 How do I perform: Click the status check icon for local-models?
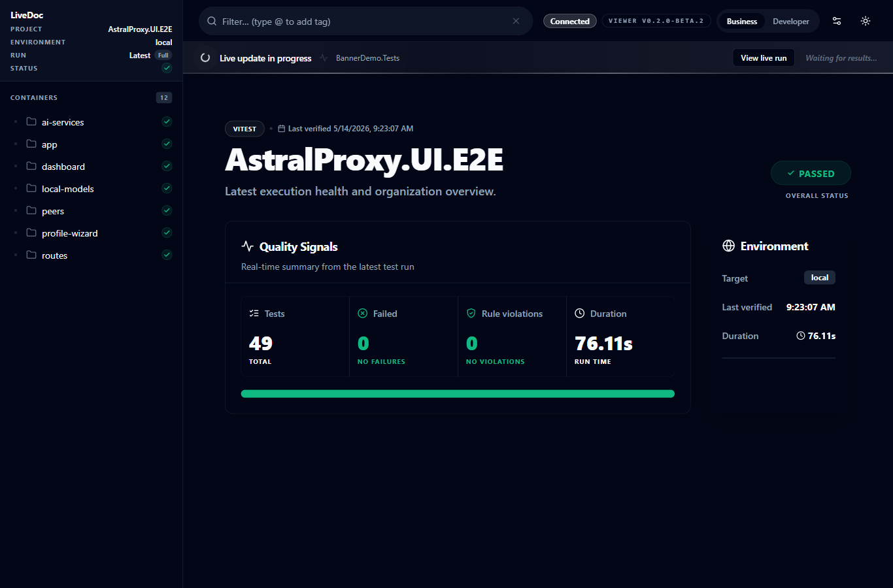coord(167,188)
